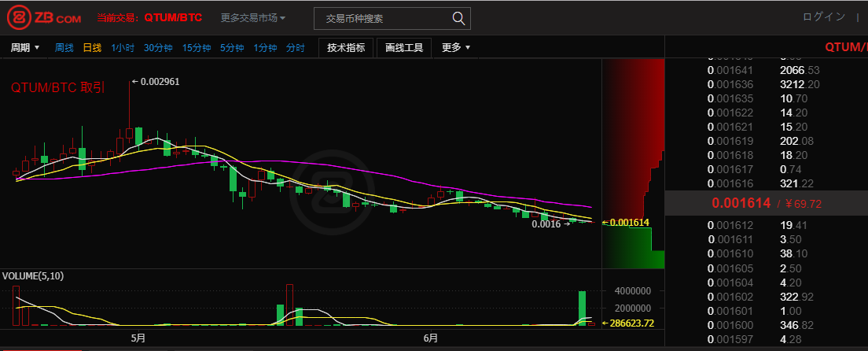Expand the 更多交易市场 dropdown
The width and height of the screenshot is (868, 351).
(x=253, y=17)
